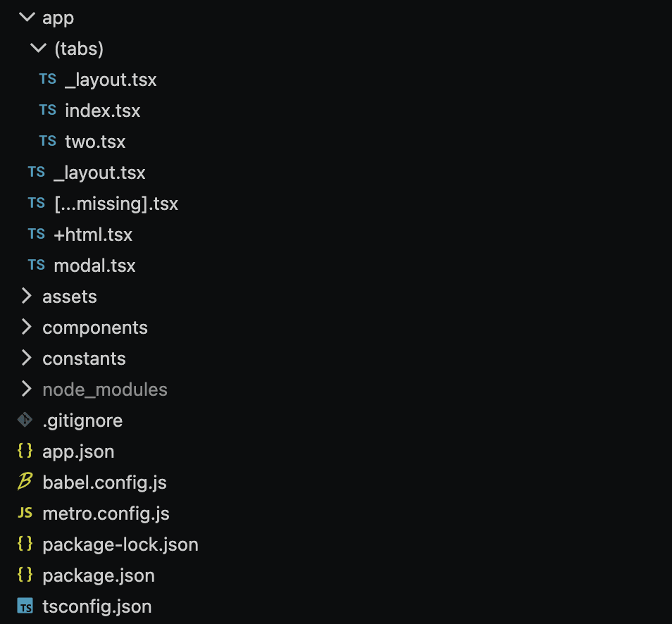672x624 pixels.
Task: Open the package.json file
Action: tap(98, 575)
